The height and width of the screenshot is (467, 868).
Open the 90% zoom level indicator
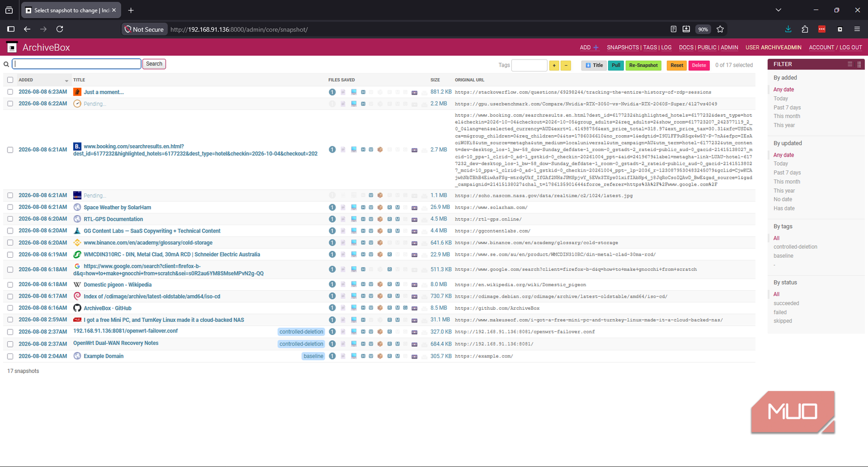click(703, 29)
